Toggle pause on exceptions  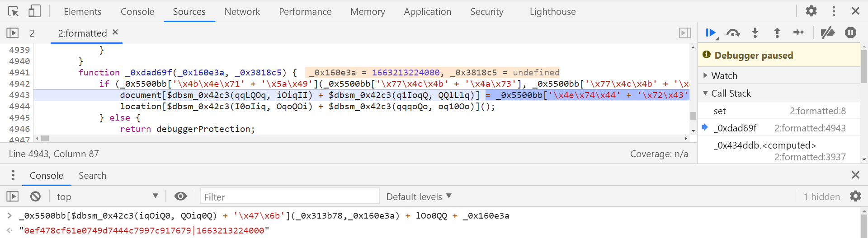(x=850, y=33)
